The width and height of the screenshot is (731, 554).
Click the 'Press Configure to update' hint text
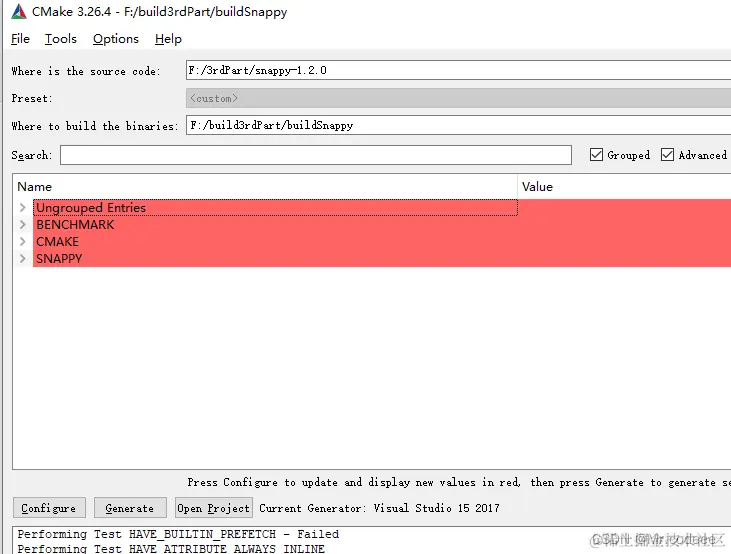[459, 482]
